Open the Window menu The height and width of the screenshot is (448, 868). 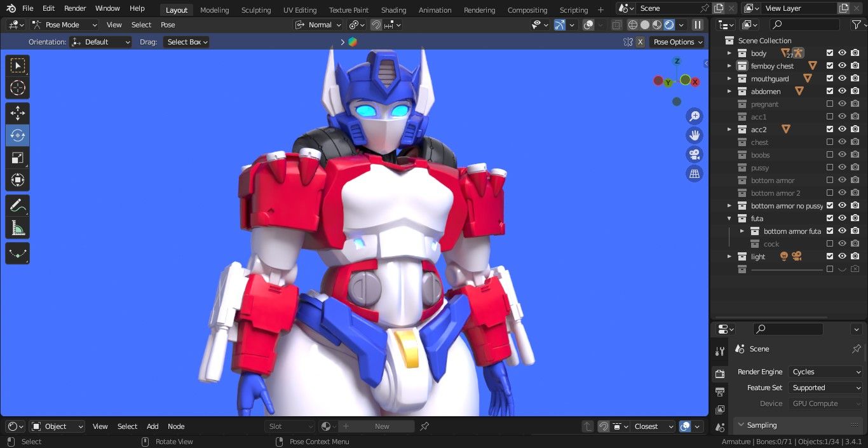tap(107, 8)
